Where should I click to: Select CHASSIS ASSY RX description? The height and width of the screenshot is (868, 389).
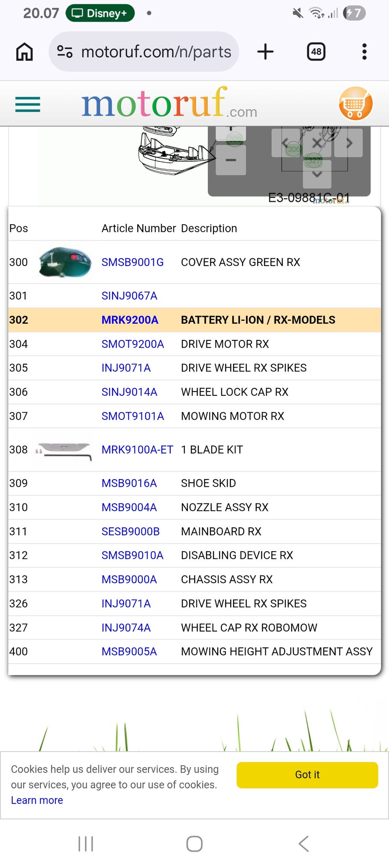(227, 579)
